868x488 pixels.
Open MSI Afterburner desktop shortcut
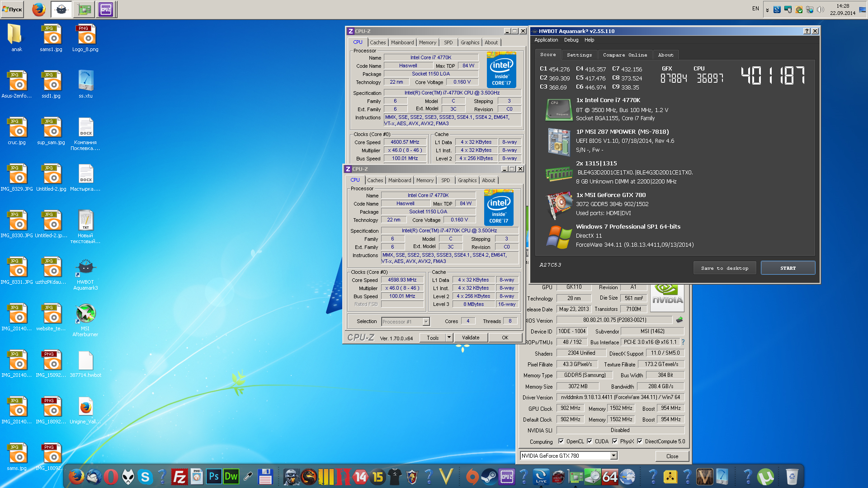pos(85,320)
